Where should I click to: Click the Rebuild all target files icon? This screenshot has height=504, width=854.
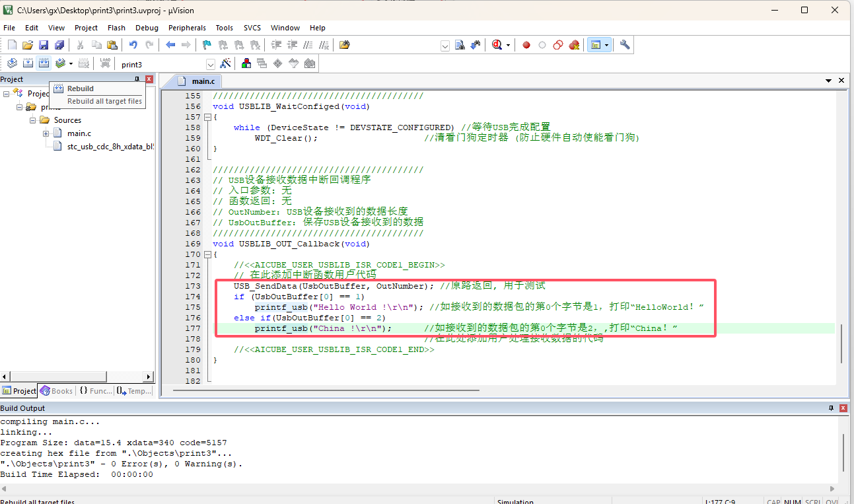pyautogui.click(x=44, y=63)
